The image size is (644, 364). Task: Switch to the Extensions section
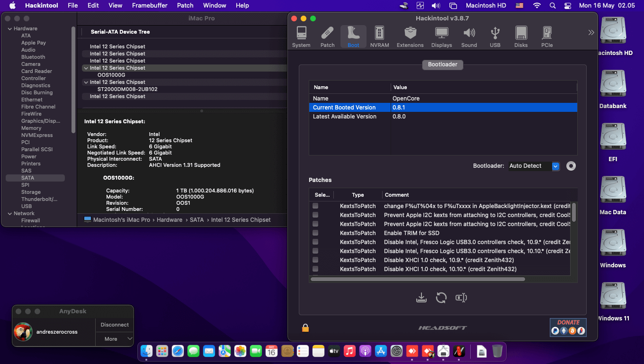coord(410,37)
